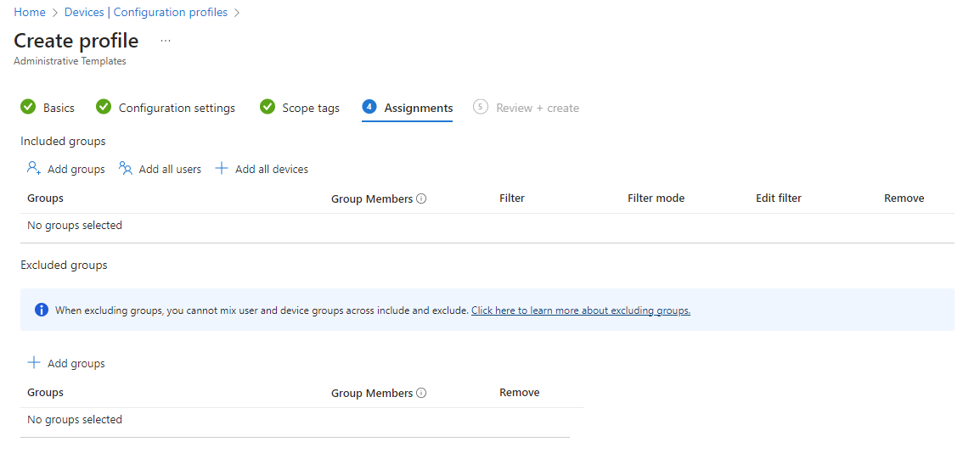980x453 pixels.
Task: Click the Add all users people icon
Action: (x=126, y=169)
